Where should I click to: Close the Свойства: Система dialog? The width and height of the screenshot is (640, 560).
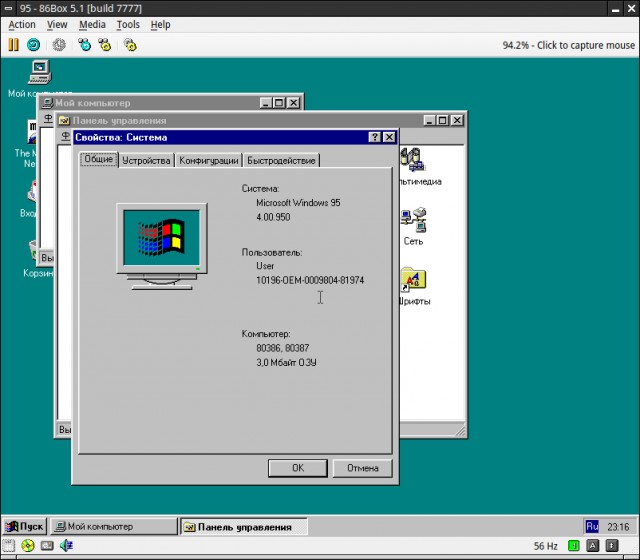point(389,137)
